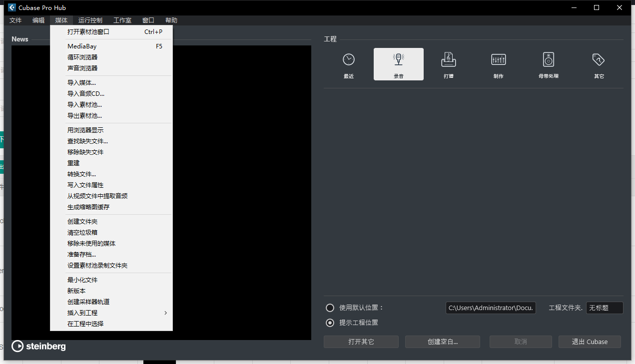
Task: Choose 转换文件... menu entry
Action: click(x=111, y=174)
